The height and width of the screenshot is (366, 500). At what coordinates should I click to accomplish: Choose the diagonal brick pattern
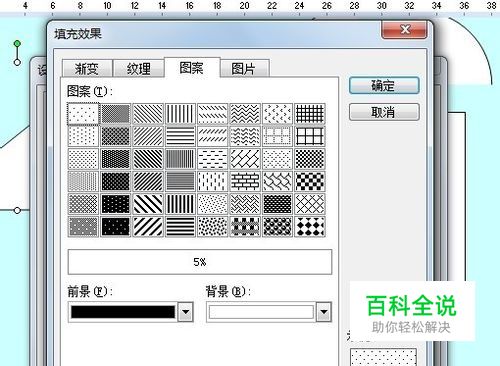(x=245, y=159)
